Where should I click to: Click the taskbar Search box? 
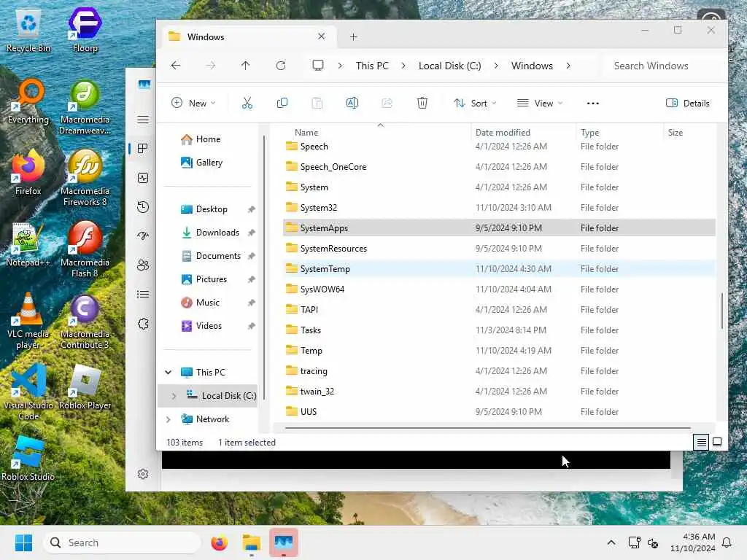(122, 542)
